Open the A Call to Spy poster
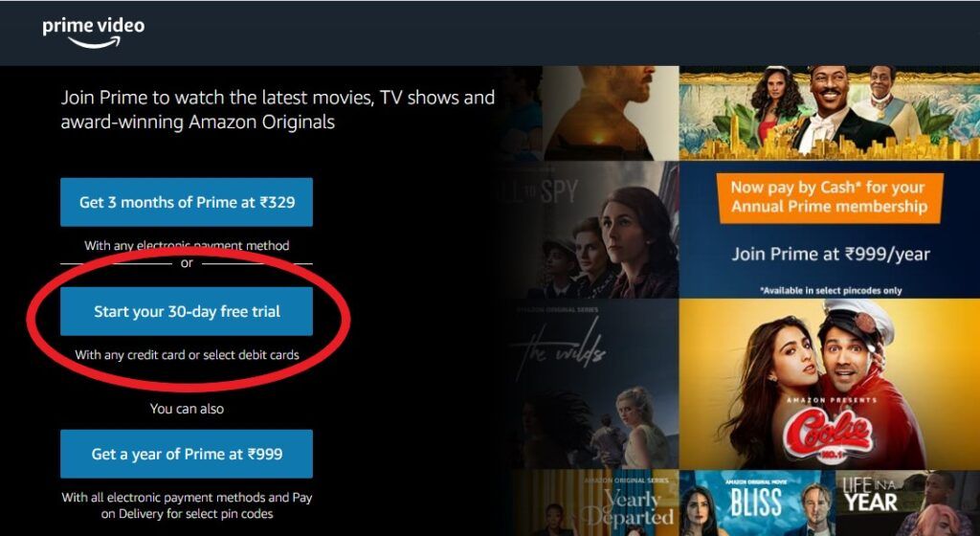 click(x=595, y=230)
